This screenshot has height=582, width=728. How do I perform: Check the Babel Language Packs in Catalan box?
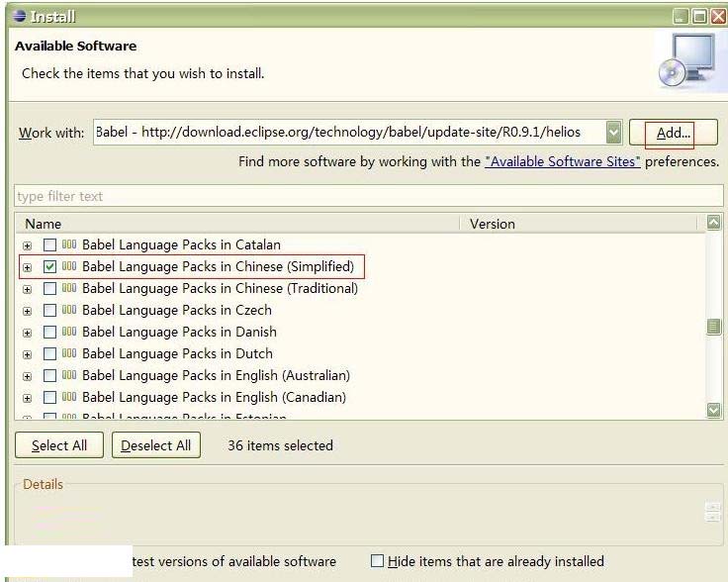49,244
